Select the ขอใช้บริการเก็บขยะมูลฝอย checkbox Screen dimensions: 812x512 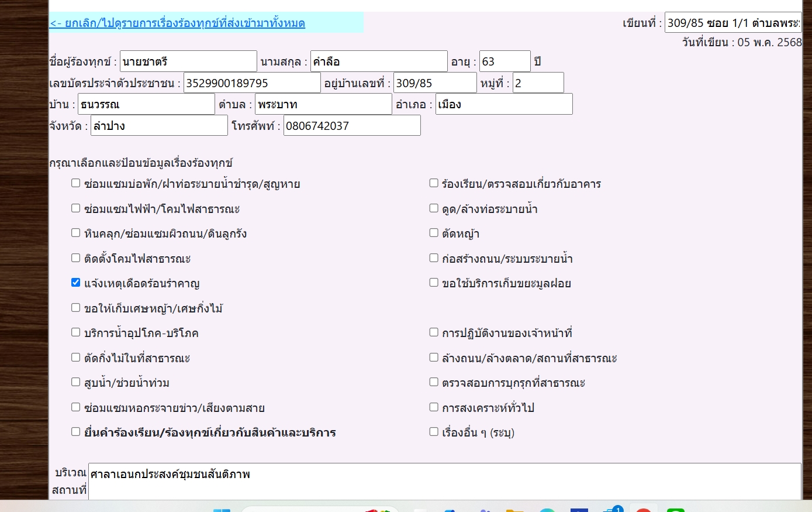click(x=434, y=283)
